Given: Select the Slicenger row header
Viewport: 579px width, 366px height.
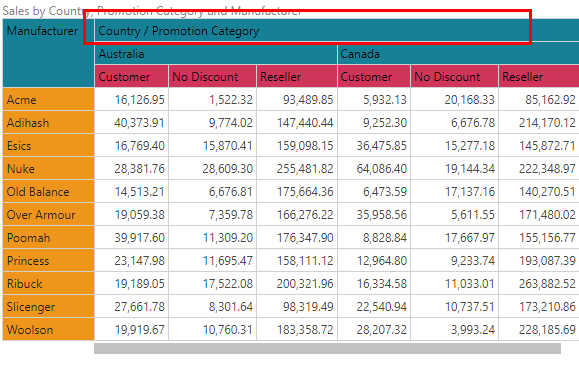Looking at the screenshot, I should click(x=48, y=307).
